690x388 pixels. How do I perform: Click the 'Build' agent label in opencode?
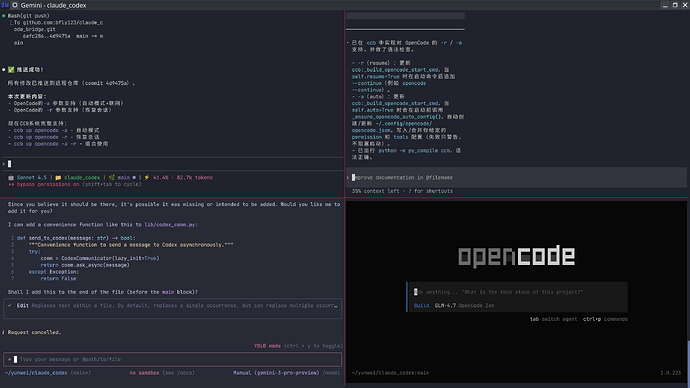(421, 305)
